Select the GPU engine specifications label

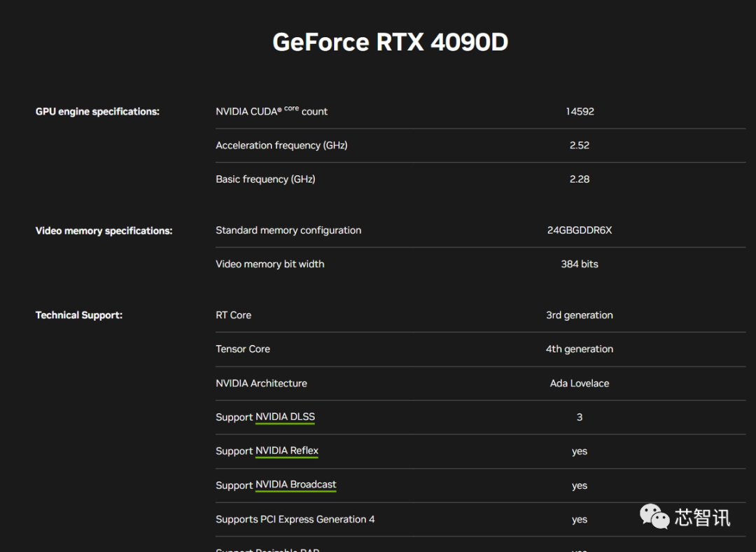tap(97, 112)
